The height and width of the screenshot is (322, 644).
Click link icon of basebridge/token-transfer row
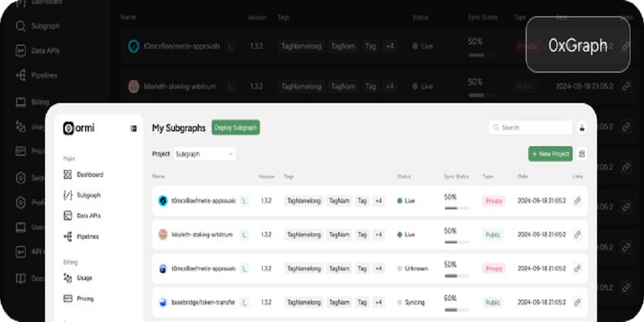(x=577, y=302)
